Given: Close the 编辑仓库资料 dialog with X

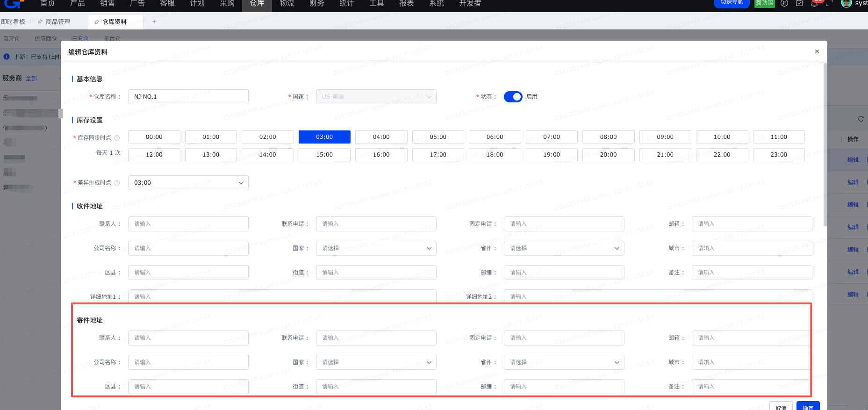Looking at the screenshot, I should tap(817, 51).
